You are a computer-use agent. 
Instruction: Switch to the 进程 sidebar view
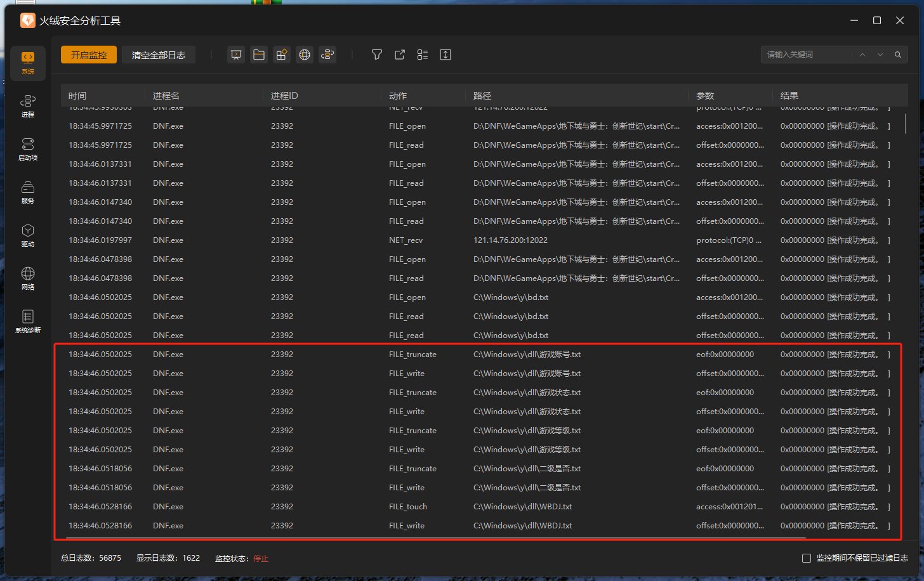(x=28, y=106)
